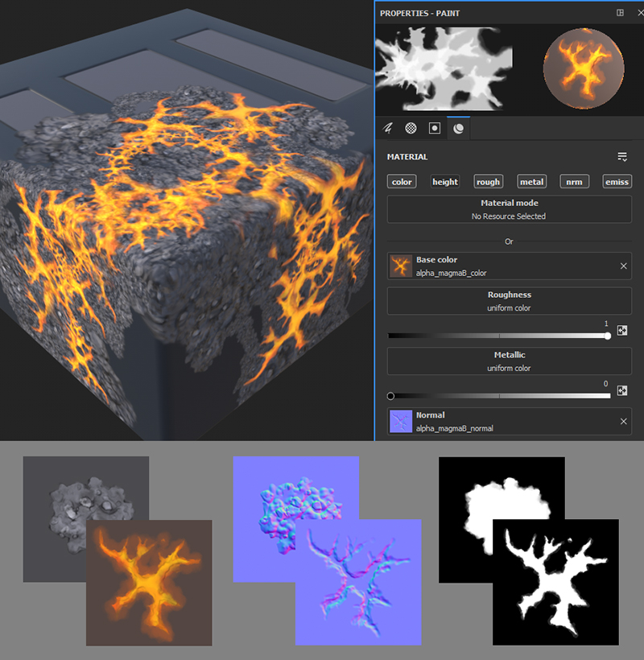
Task: Click the Base color thumbnail swatch
Action: (401, 266)
